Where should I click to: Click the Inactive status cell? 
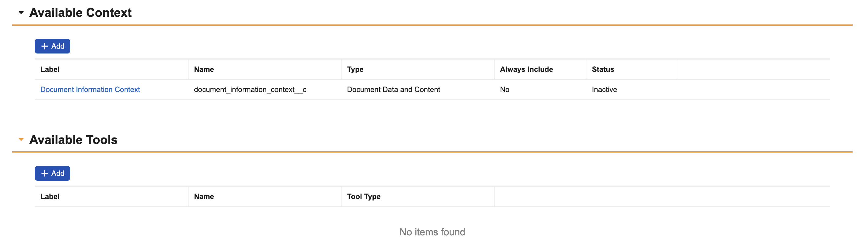[604, 90]
